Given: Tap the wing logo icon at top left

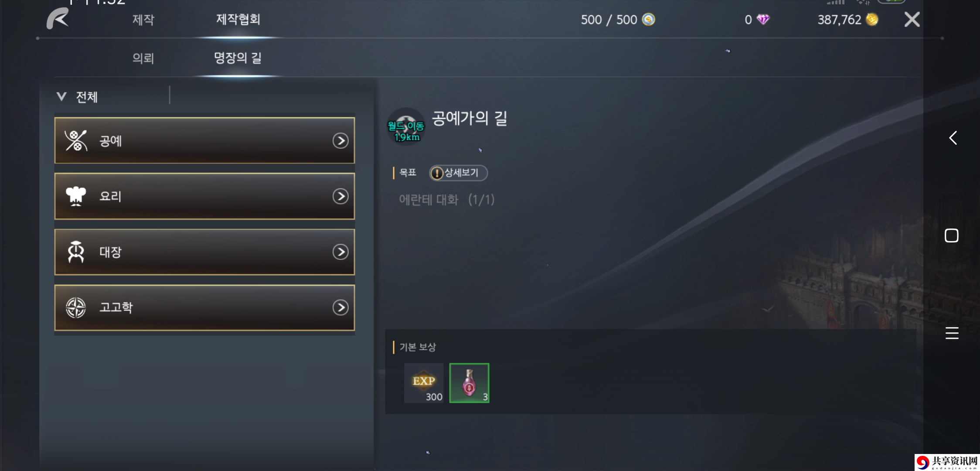Looking at the screenshot, I should [x=58, y=18].
